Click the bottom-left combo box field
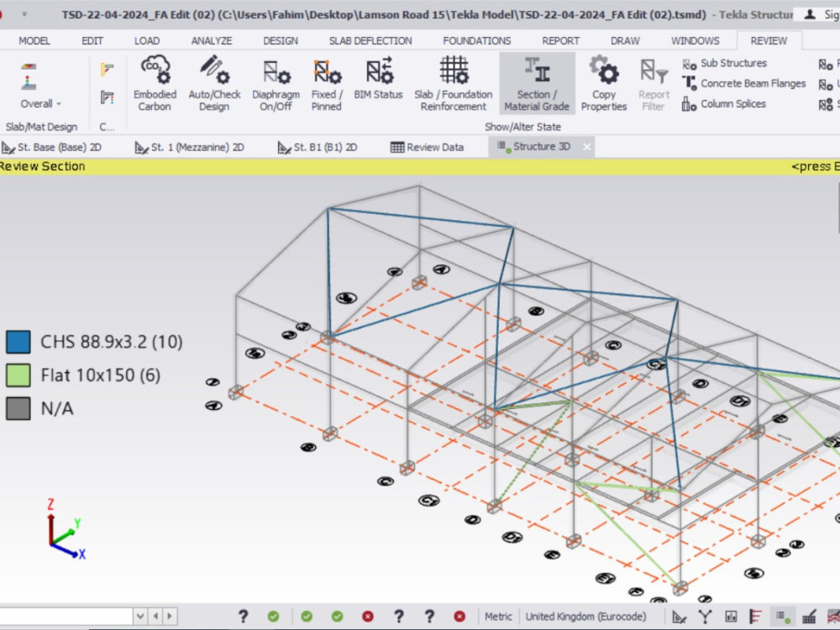The height and width of the screenshot is (630, 840). 66,617
